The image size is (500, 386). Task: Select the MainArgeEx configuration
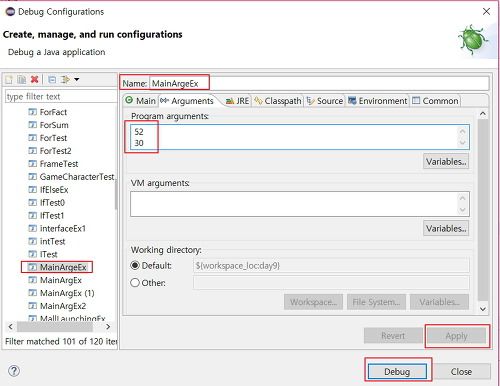coord(63,267)
